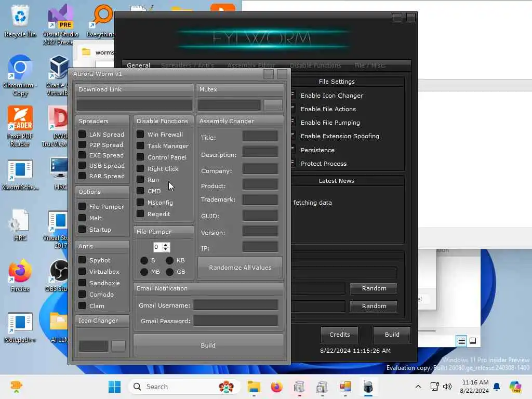Screen dimensions: 532x399
Task: Open the Visual Studio 2017 desktop shortcut
Action: point(56,229)
